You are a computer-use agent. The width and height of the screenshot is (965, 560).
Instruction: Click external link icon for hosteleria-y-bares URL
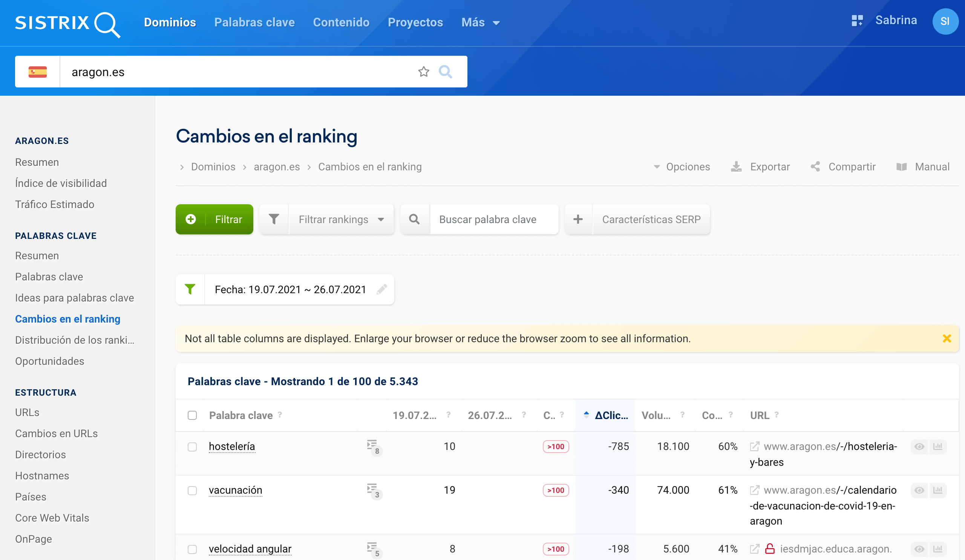[754, 446]
